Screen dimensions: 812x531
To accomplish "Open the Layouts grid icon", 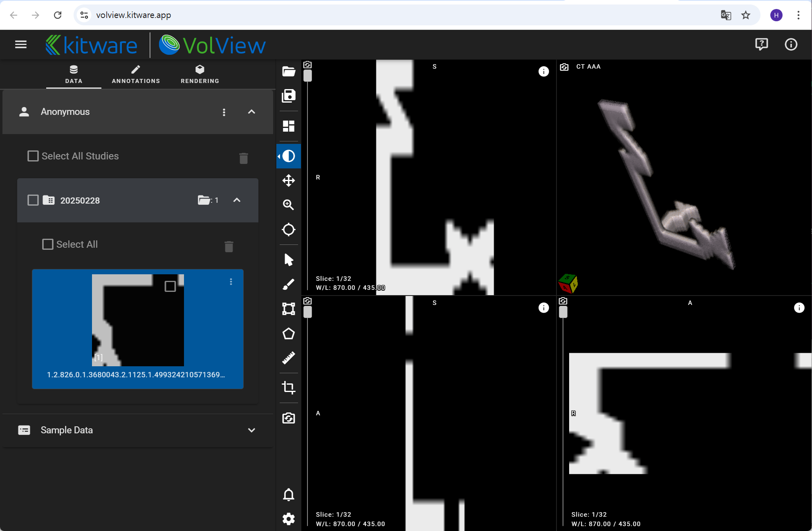I will 289,126.
